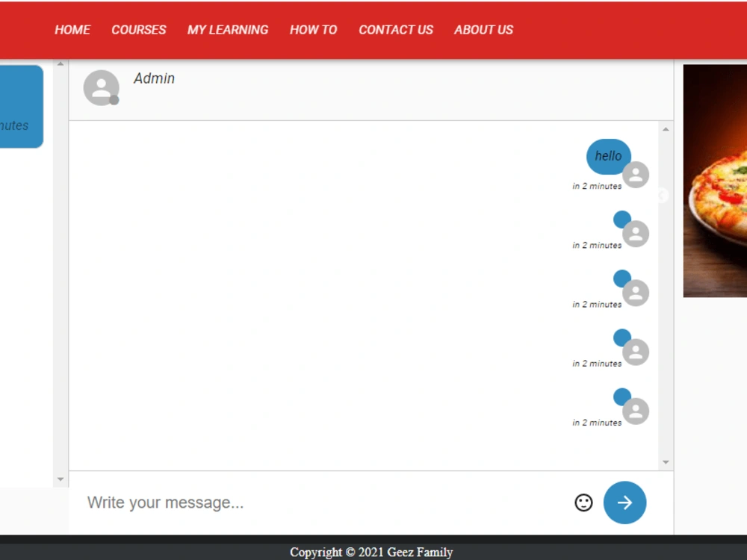Click the chat scrollbar down arrow

point(666,462)
